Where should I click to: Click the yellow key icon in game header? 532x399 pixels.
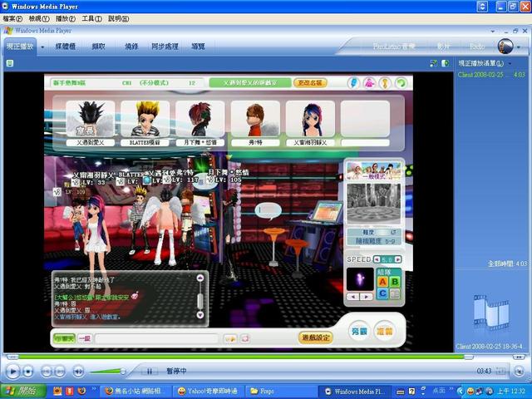(385, 83)
